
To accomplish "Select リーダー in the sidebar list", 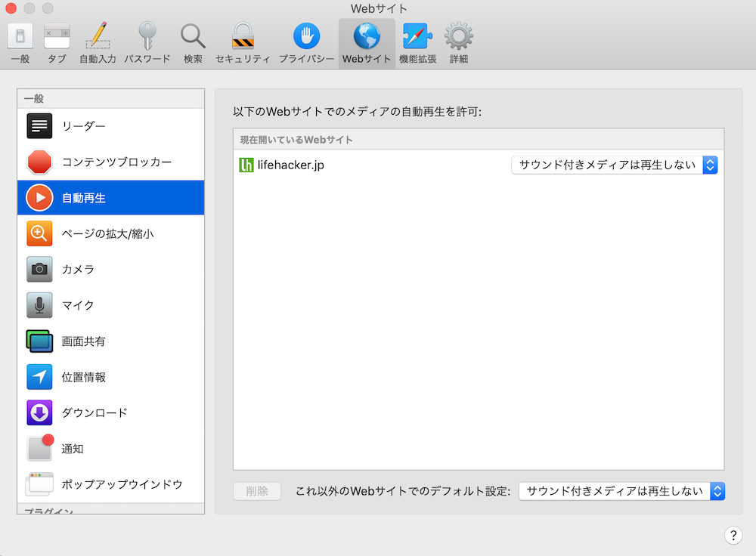I will pos(111,125).
